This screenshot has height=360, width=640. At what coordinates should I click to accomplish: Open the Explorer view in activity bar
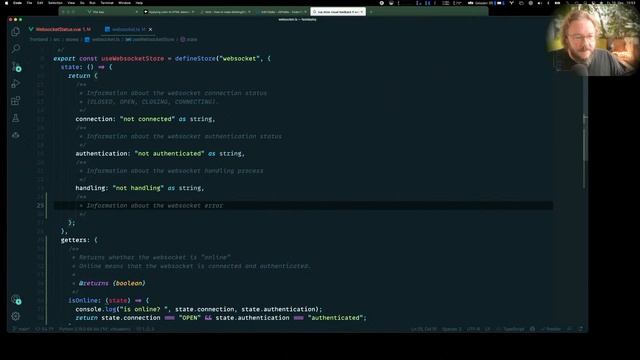point(16,31)
